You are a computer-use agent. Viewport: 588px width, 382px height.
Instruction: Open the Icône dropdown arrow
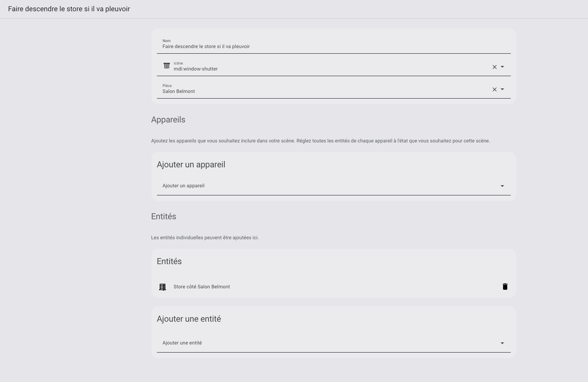tap(502, 67)
